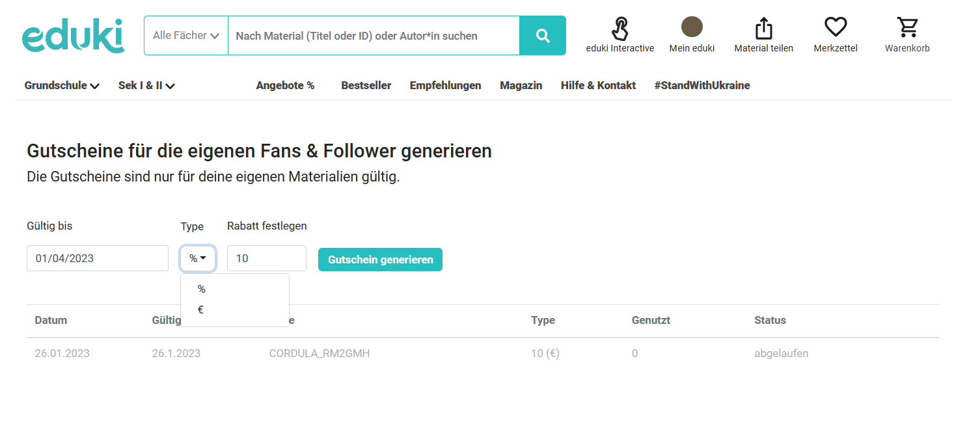
Task: Focus the Rabatt festlegen amount field
Action: [x=267, y=258]
